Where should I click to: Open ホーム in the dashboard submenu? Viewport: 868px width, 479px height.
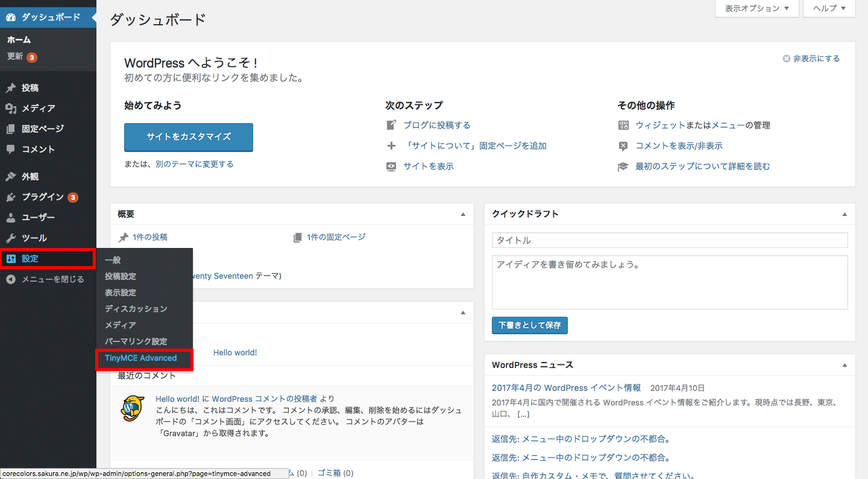point(19,40)
